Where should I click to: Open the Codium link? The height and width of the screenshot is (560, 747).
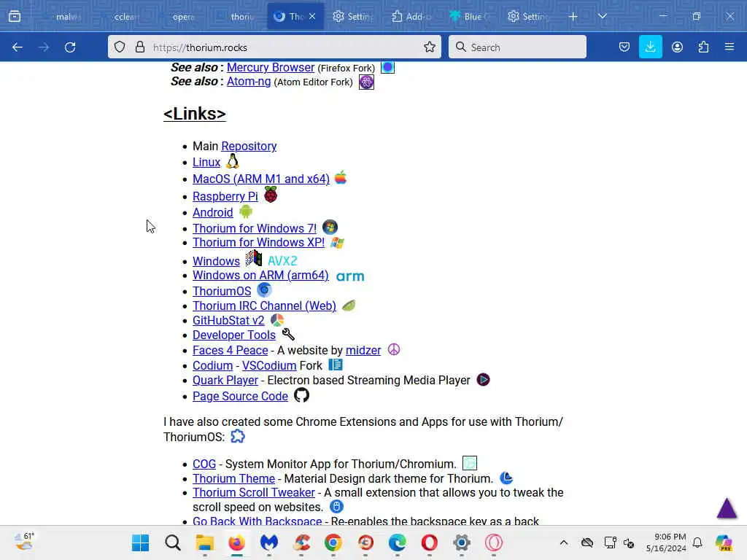[x=212, y=366]
